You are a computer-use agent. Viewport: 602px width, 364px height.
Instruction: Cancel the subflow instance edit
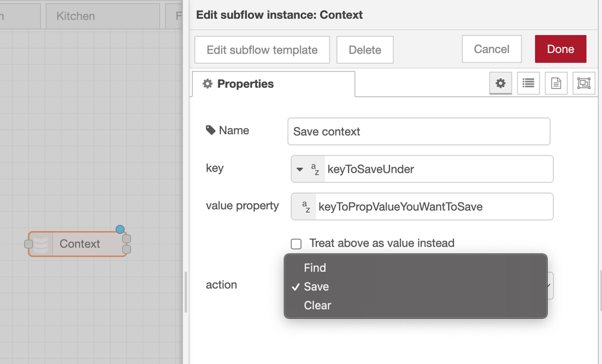coord(491,49)
